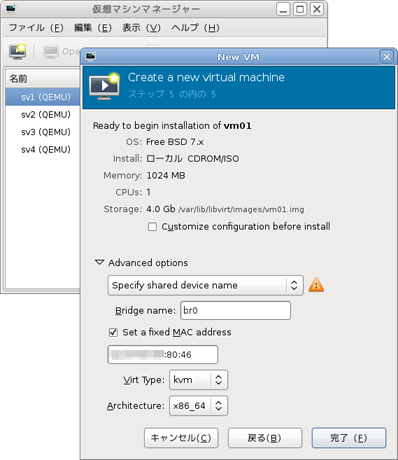The image size is (398, 460).
Task: Uncheck Set a fixed MAC address
Action: (113, 332)
